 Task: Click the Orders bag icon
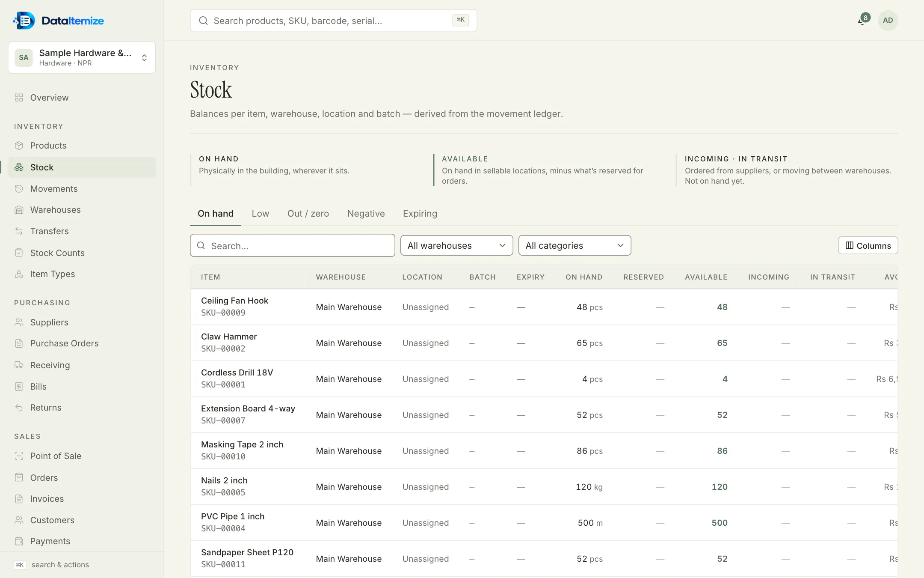(x=19, y=478)
